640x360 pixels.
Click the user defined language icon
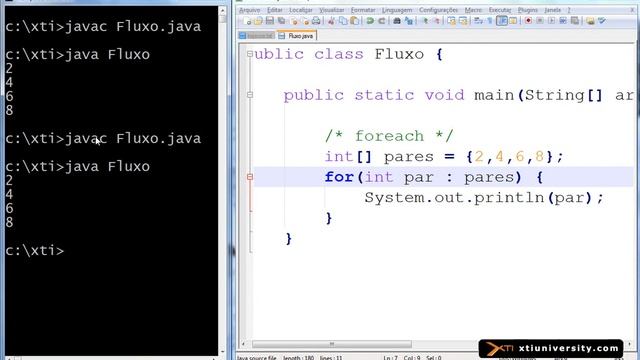[513, 21]
